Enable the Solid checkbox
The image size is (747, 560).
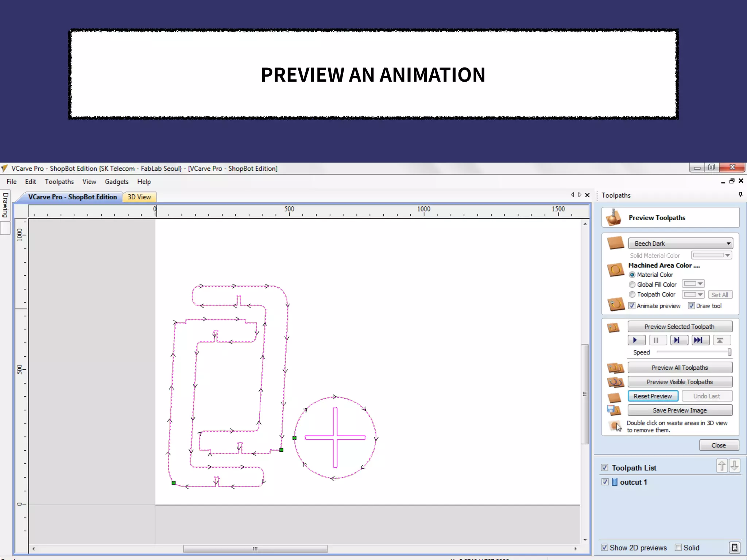click(678, 547)
